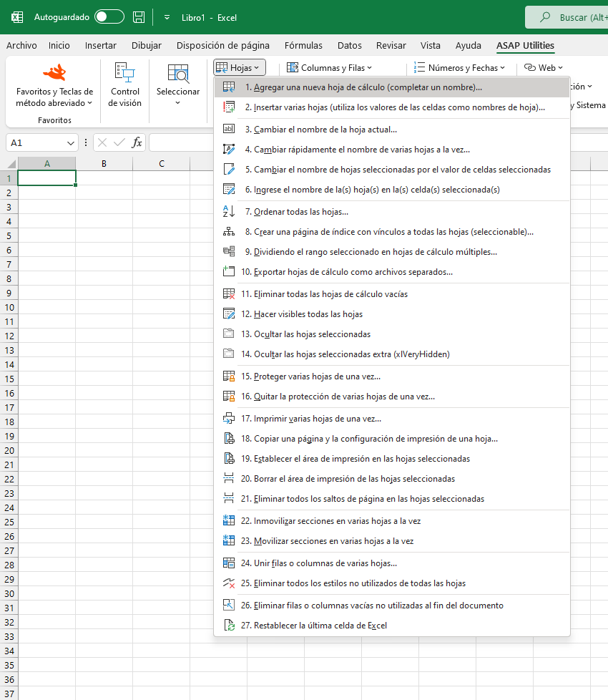Select 12. Hacer visibles todas las hojas
Image resolution: width=608 pixels, height=700 pixels.
(392, 313)
